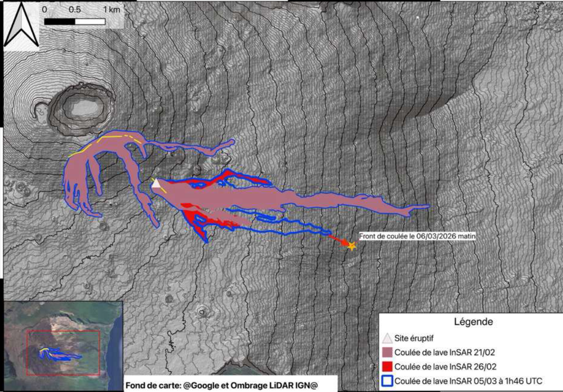Image resolution: width=563 pixels, height=392 pixels.
Task: Click the 'Front de coulée le 06/03/2026 matin' label
Action: pos(417,236)
